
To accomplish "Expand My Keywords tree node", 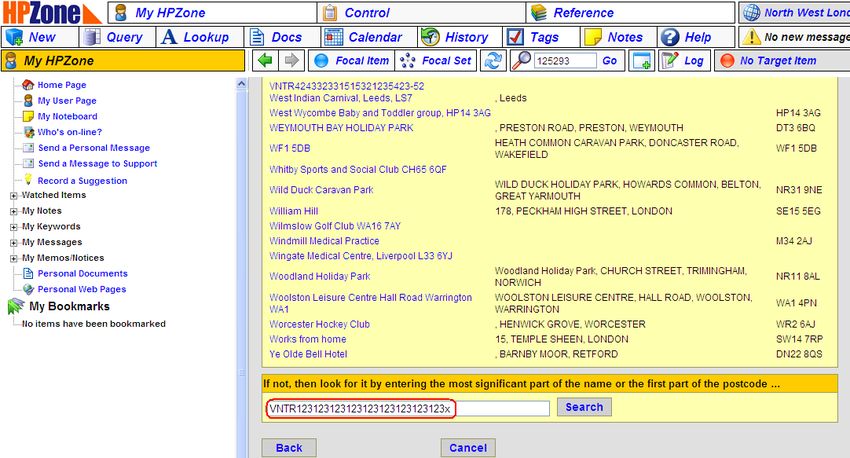I will (x=14, y=227).
